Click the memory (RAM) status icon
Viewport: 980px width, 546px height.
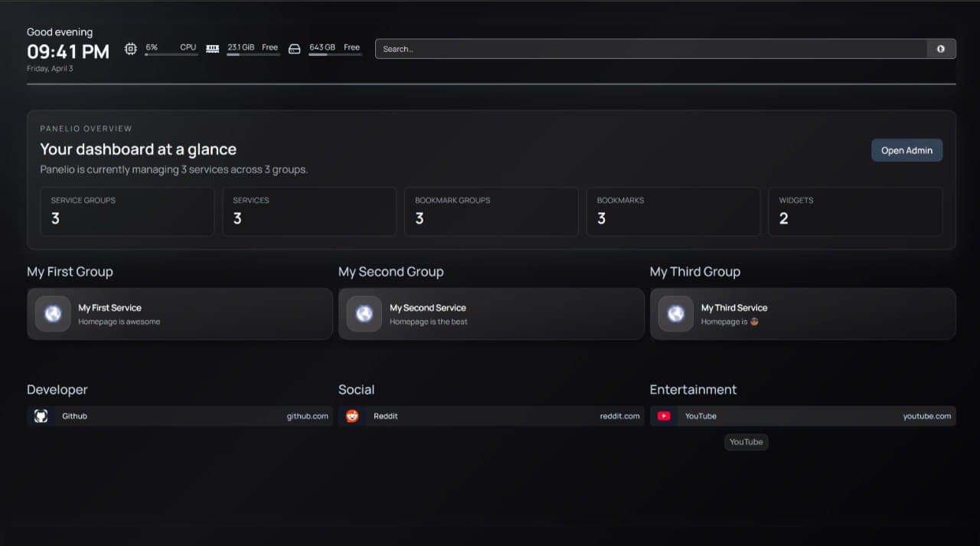click(212, 47)
